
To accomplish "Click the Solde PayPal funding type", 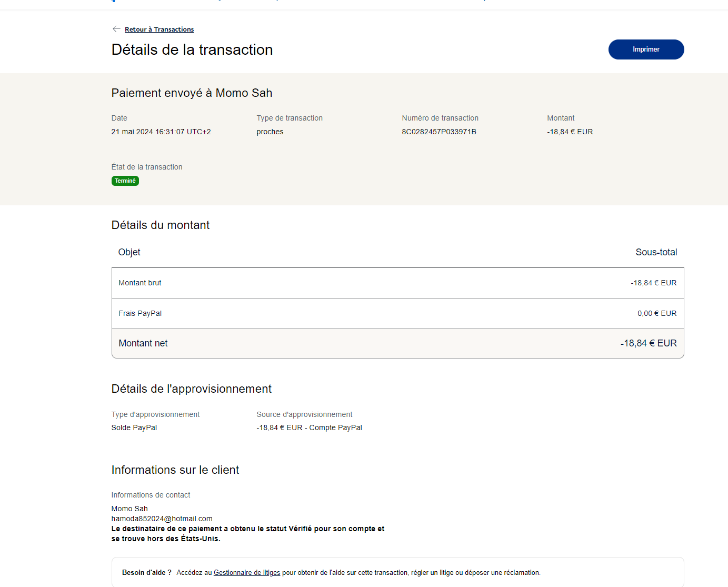I will coord(134,428).
